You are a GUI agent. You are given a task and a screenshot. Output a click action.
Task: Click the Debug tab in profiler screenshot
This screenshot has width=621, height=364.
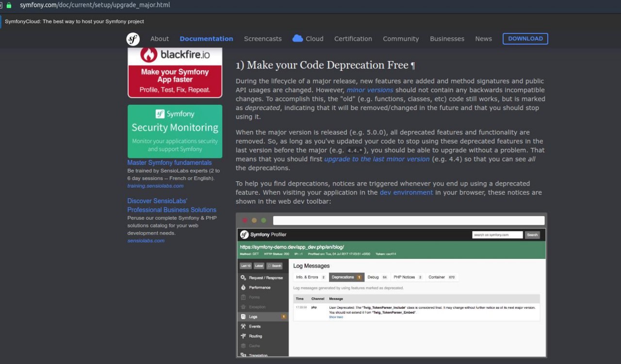pos(377,277)
